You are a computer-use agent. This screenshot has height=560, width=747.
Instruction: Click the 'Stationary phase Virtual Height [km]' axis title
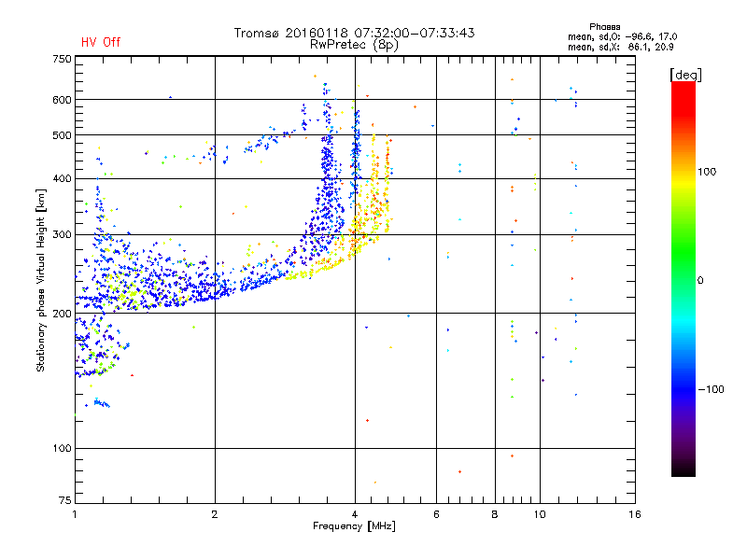[41, 280]
